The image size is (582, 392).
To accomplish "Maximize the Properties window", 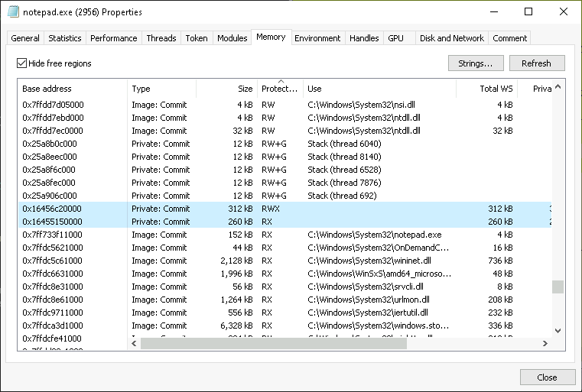I will (528, 12).
